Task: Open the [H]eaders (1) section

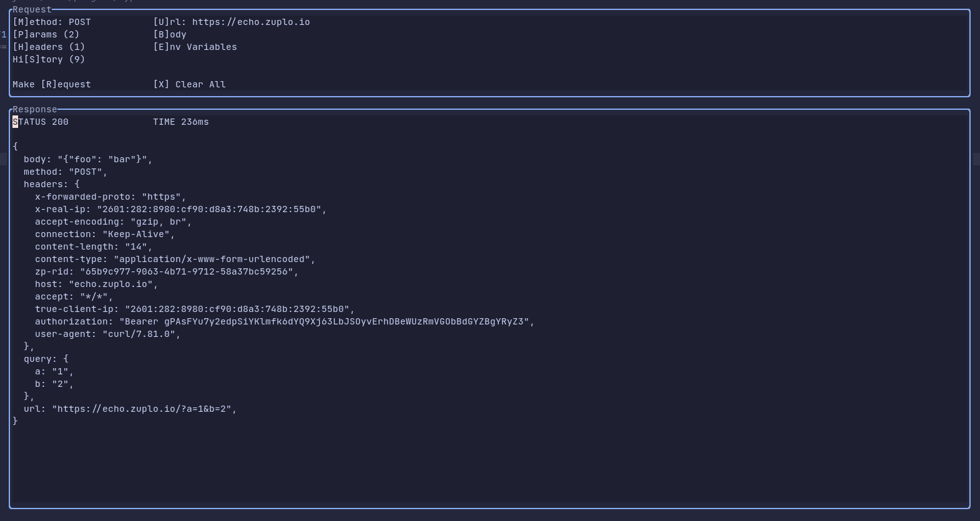Action: point(49,47)
